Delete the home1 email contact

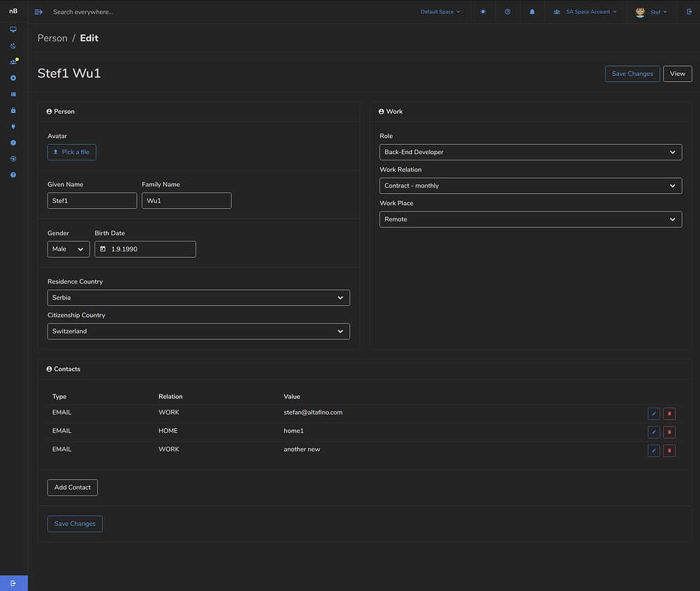pyautogui.click(x=669, y=432)
